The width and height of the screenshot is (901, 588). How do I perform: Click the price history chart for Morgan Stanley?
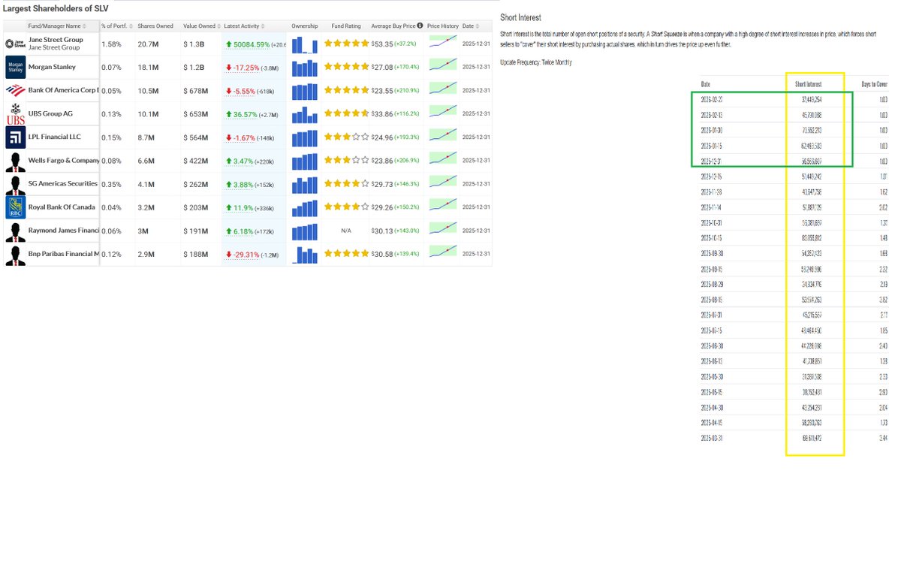(x=443, y=66)
